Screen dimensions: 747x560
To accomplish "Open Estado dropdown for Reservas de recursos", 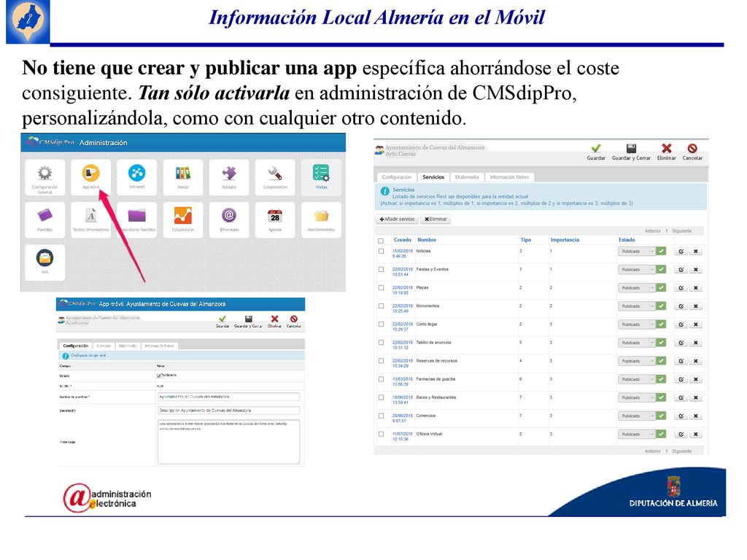I will pyautogui.click(x=637, y=361).
